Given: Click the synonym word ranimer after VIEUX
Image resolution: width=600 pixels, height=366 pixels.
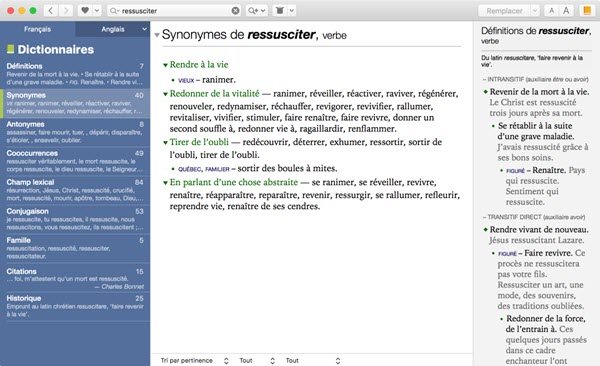Looking at the screenshot, I should pyautogui.click(x=217, y=80).
